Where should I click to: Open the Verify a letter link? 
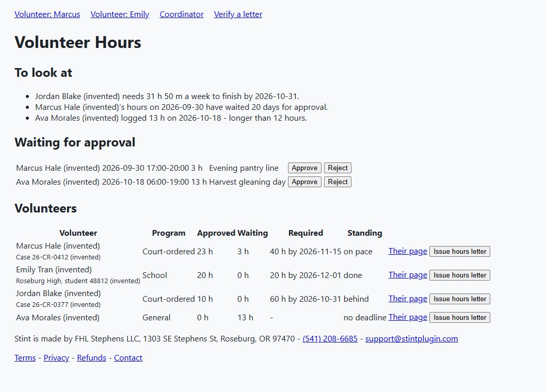click(x=238, y=14)
